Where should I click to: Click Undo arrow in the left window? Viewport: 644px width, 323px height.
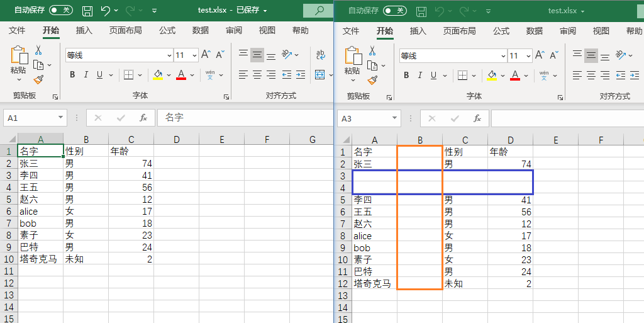click(x=105, y=11)
